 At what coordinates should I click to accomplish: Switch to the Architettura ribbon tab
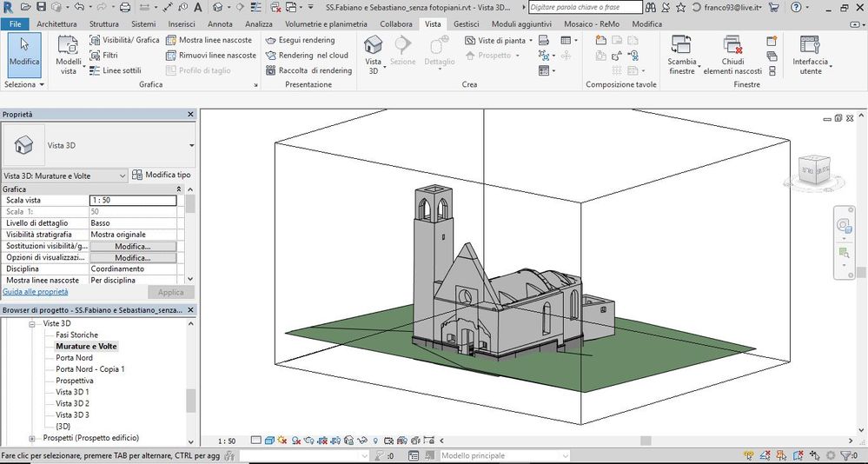[x=57, y=23]
